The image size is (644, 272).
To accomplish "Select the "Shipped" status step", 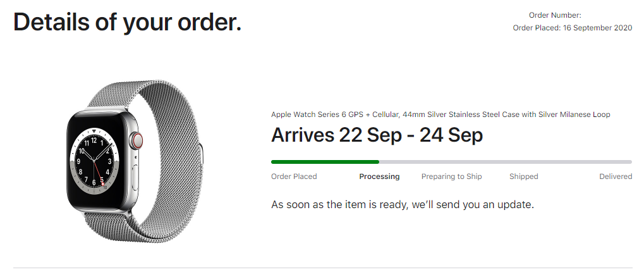I will point(523,176).
